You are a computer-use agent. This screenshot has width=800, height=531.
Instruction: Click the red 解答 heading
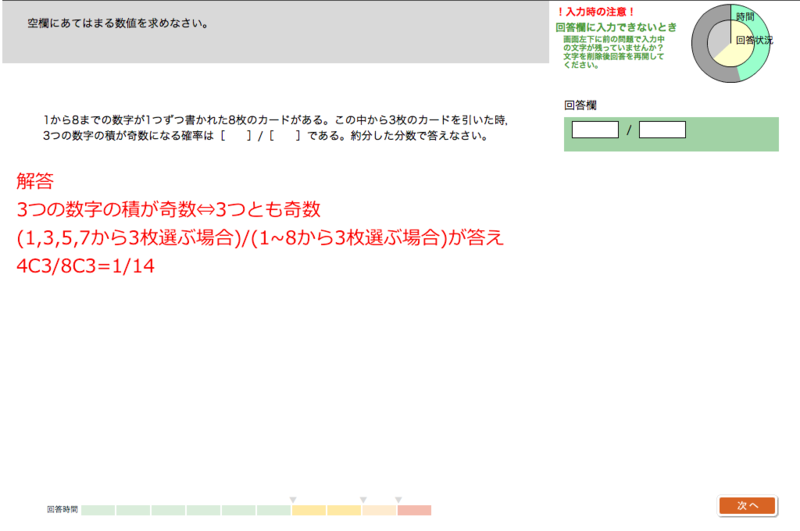(x=35, y=182)
